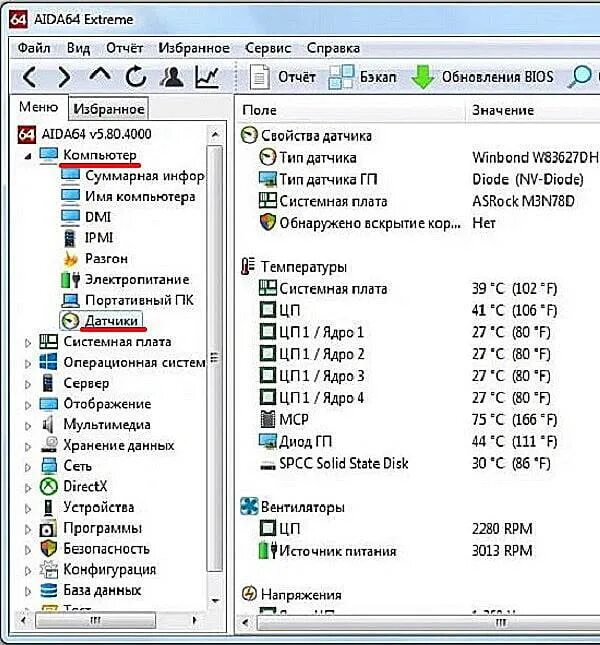Viewport: 600px width, 645px height.
Task: Click tree panel scroll up arrow
Action: point(215,134)
